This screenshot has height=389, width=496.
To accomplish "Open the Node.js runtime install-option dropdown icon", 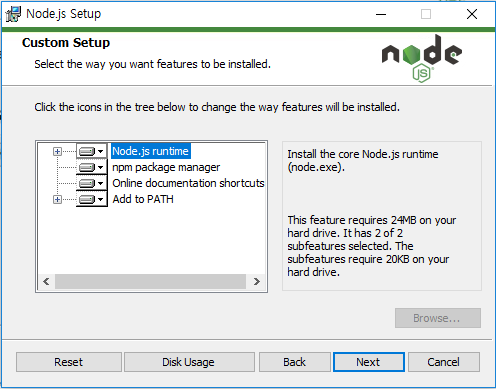I will 92,151.
